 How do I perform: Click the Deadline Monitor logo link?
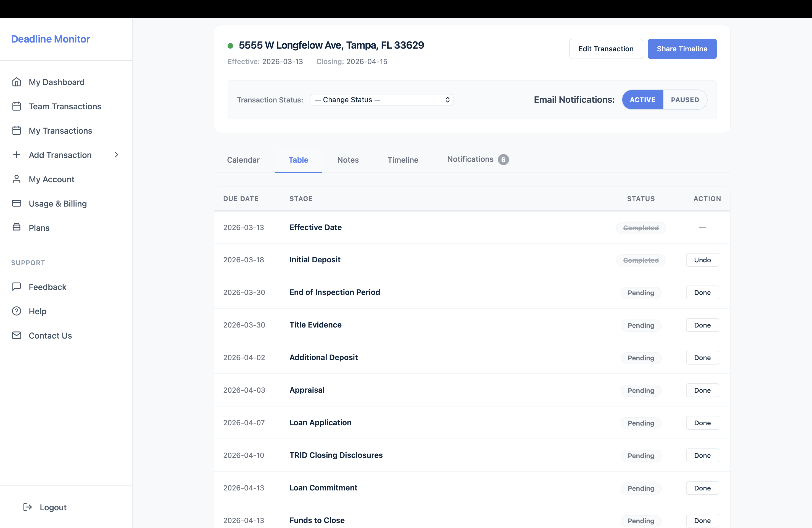[51, 39]
